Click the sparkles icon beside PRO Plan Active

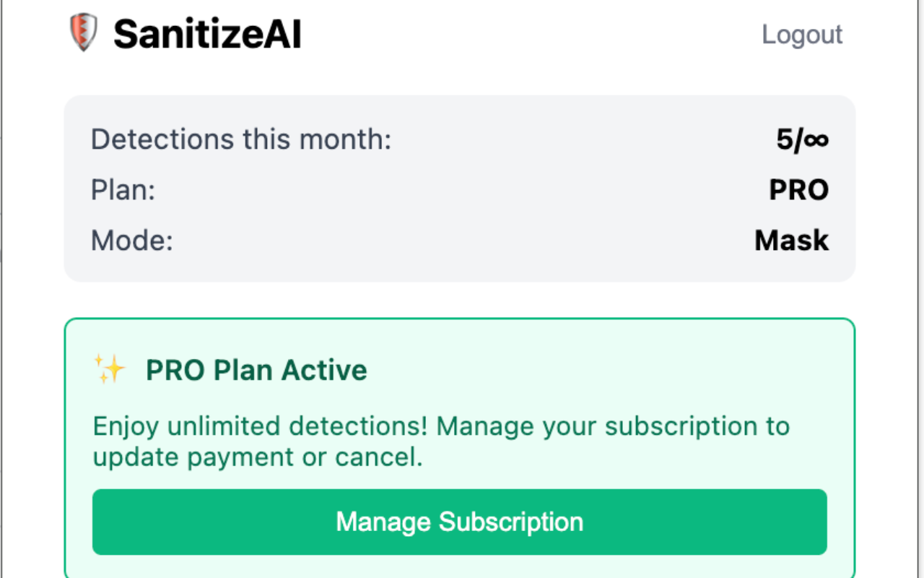point(110,369)
